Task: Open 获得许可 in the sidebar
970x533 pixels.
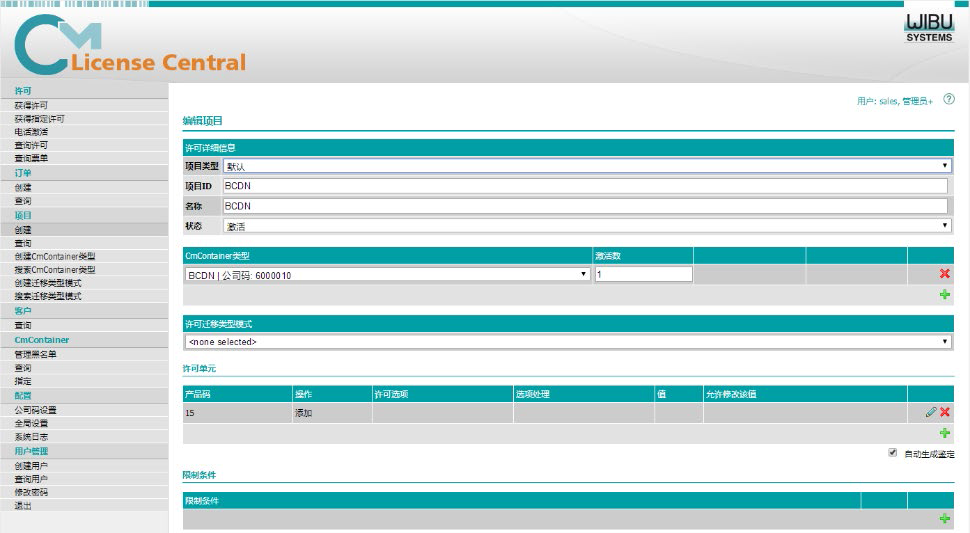Action: coord(31,106)
